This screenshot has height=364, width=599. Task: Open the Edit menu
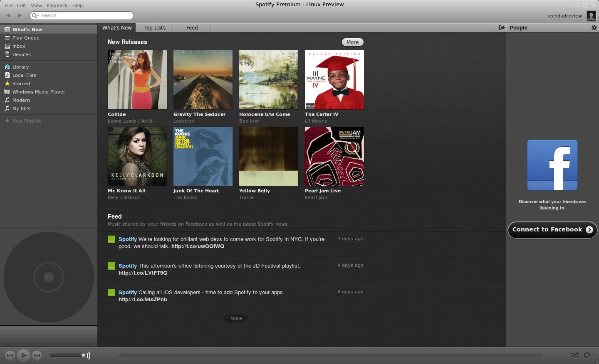coord(21,5)
